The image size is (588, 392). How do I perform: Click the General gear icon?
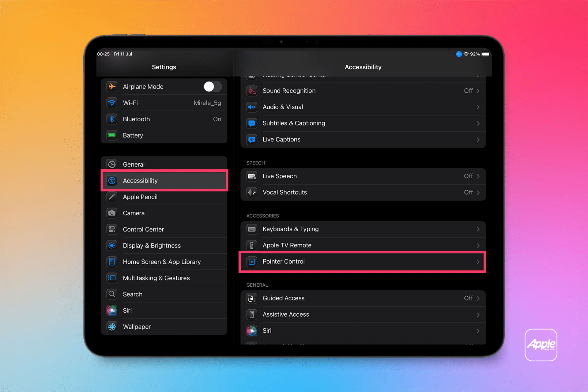112,164
